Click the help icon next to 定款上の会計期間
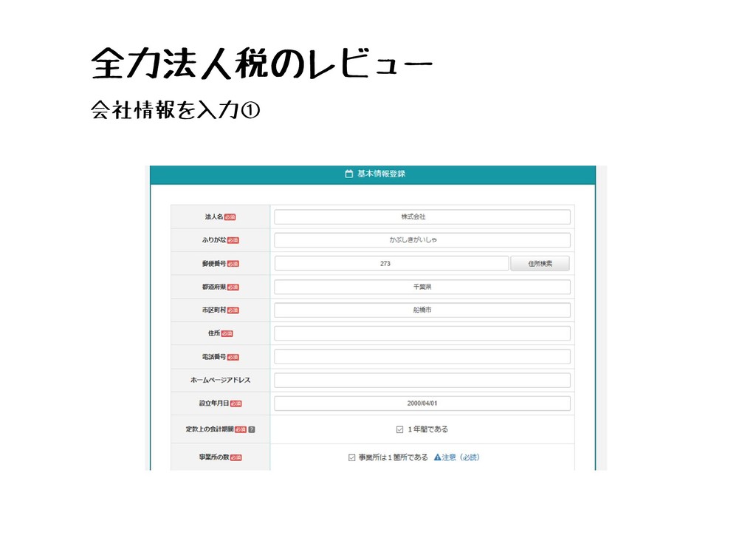 [252, 429]
